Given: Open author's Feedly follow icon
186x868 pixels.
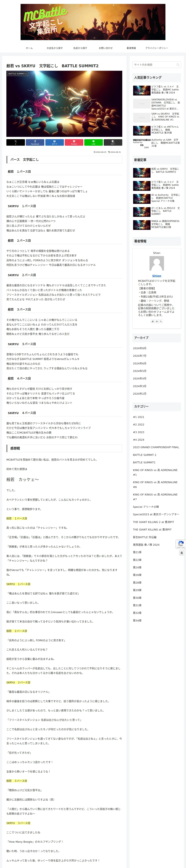Looking at the screenshot, I should 157,321.
